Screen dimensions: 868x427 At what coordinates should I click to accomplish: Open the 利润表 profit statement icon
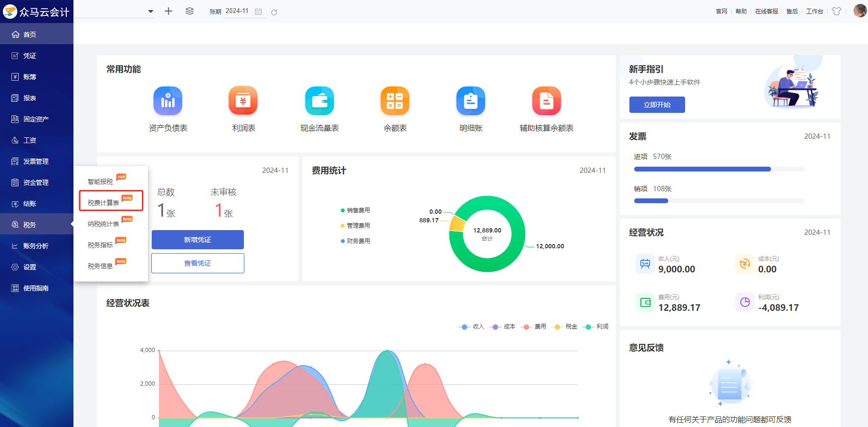243,101
